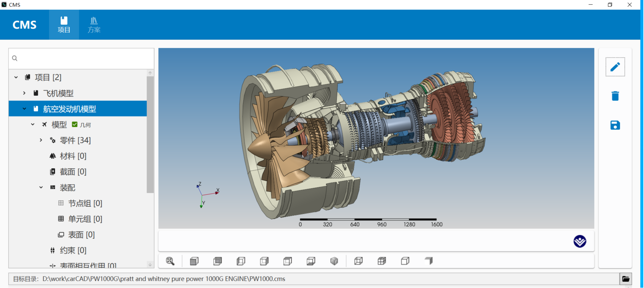
Task: Click the zoom-to-fit magnifier icon
Action: [x=170, y=261]
